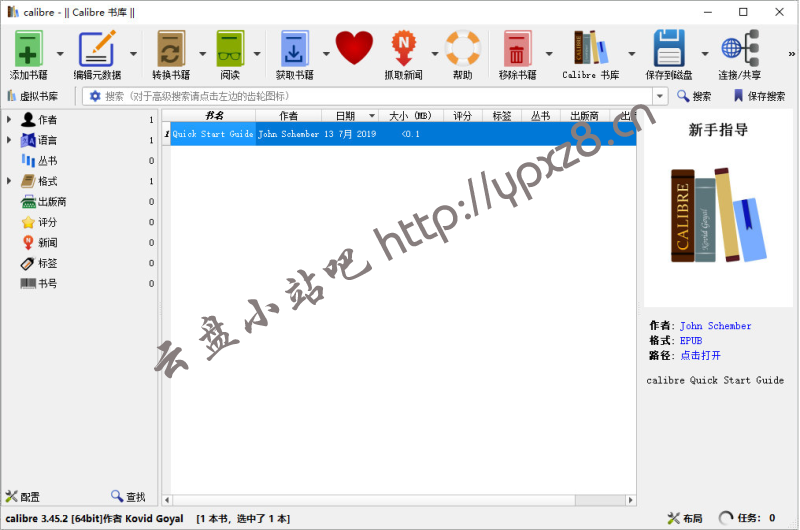Open author link John Schember

tap(715, 325)
